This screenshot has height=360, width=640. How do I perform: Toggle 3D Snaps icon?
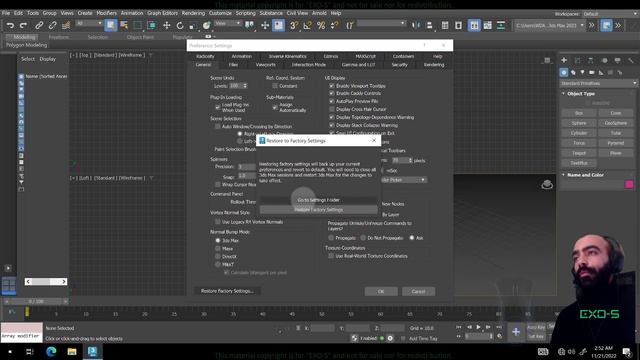pos(293,25)
